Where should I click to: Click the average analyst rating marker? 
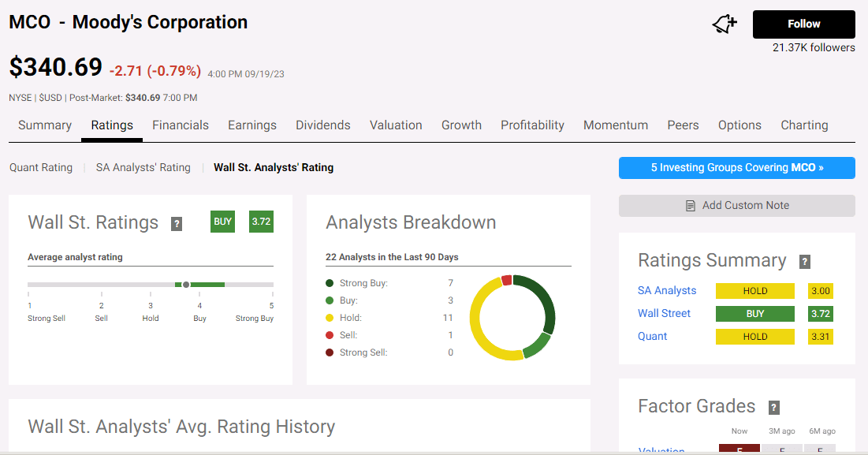tap(186, 285)
